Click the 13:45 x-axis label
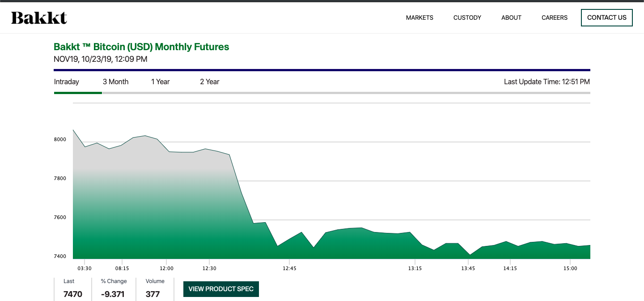The width and height of the screenshot is (644, 301). pyautogui.click(x=468, y=268)
